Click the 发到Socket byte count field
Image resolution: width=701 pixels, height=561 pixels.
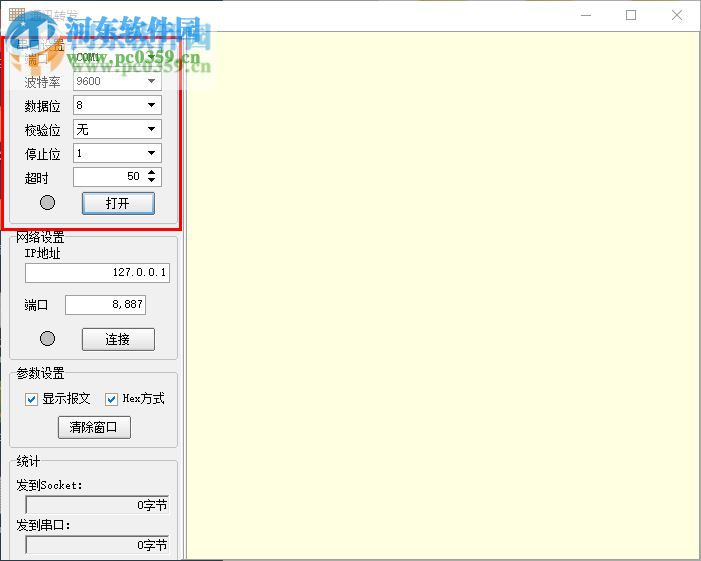pyautogui.click(x=97, y=505)
